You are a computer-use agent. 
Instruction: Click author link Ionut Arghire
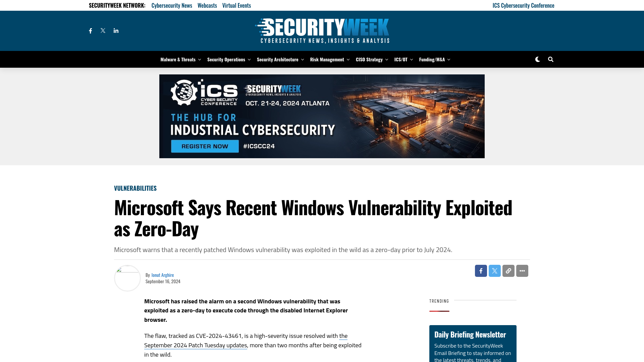[x=163, y=275]
